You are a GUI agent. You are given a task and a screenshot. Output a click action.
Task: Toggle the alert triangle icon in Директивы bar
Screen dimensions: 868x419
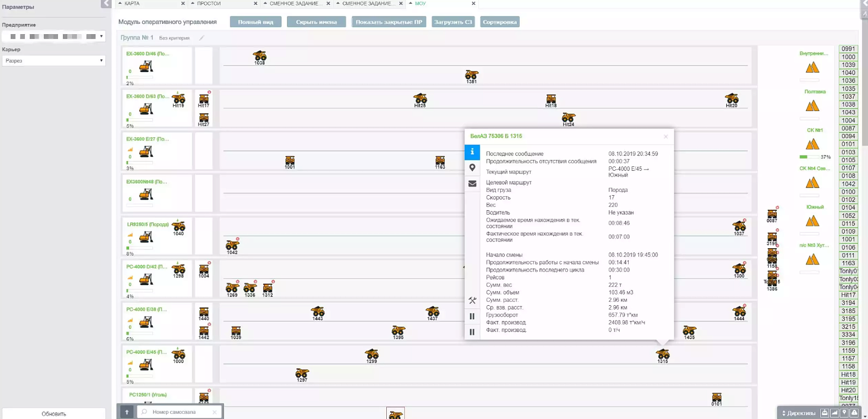pyautogui.click(x=854, y=413)
